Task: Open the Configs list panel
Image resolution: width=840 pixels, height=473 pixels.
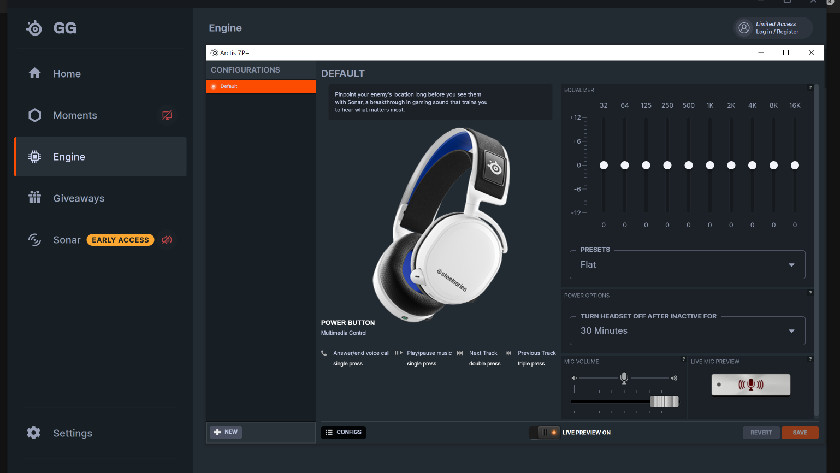Action: 343,432
